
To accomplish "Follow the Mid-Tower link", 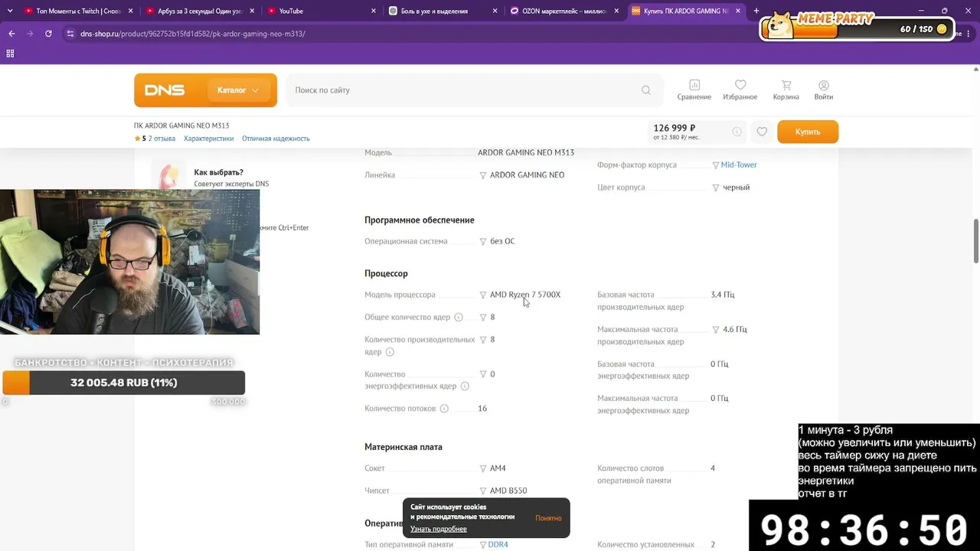I will [739, 165].
